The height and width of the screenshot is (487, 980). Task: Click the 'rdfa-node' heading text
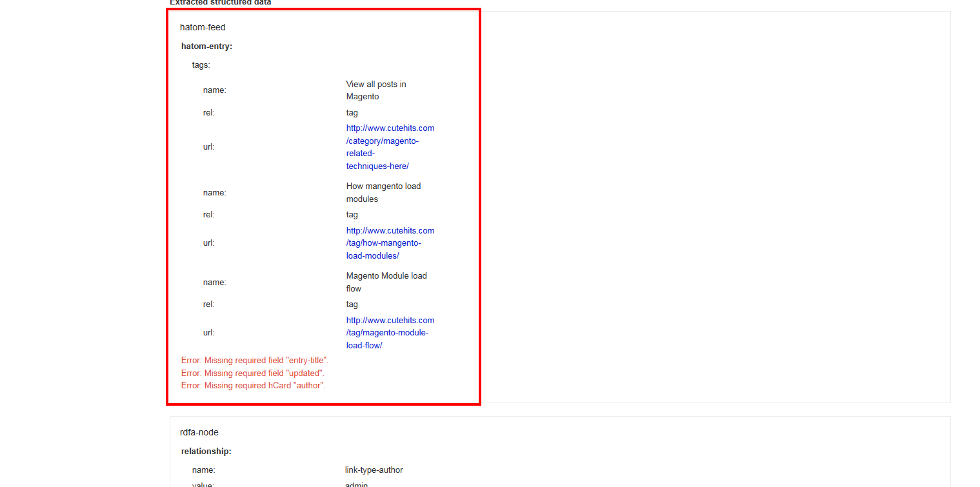(199, 432)
